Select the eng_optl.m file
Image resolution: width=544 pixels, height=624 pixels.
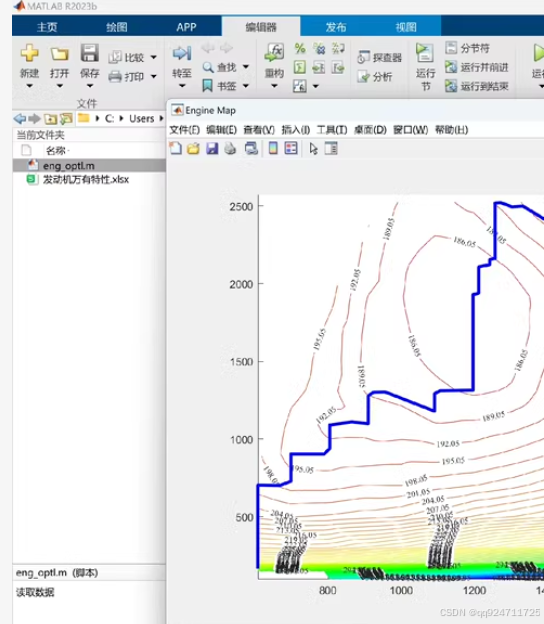(89, 165)
